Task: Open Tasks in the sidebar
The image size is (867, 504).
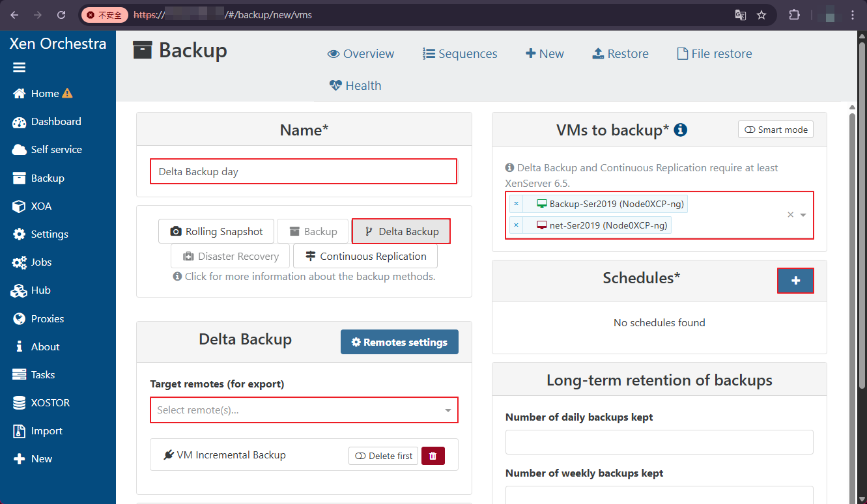Action: point(34,374)
